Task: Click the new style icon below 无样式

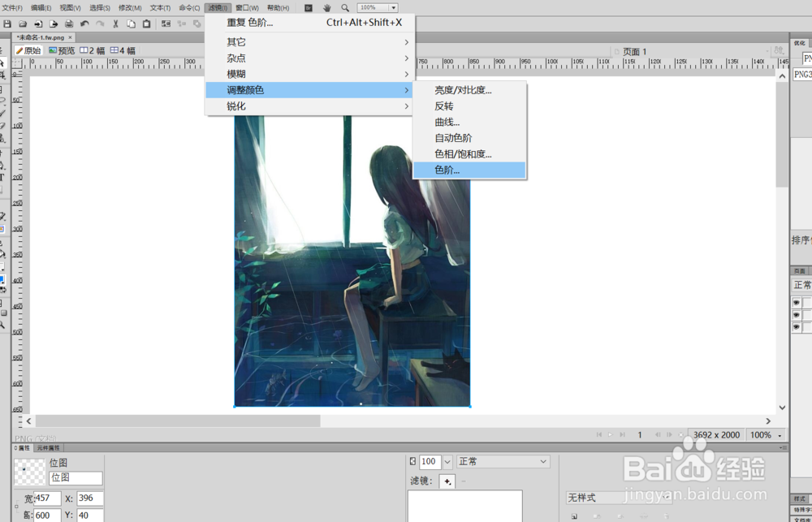Action: point(574,517)
